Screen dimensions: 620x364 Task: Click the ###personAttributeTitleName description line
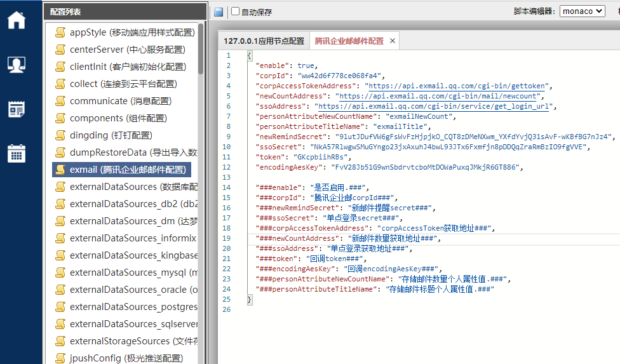tap(375, 289)
